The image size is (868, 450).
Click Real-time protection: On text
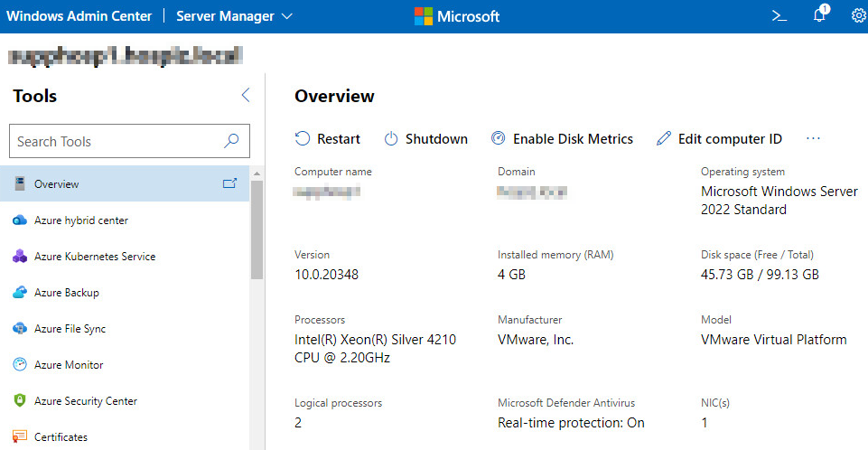click(571, 423)
